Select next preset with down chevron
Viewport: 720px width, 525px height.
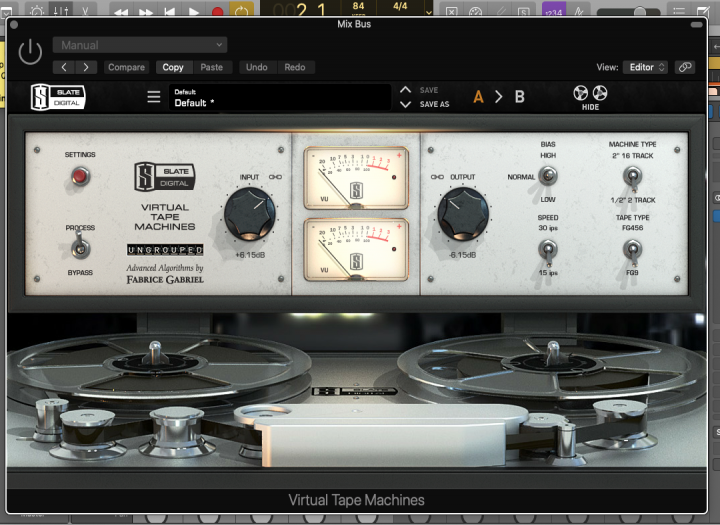405,104
